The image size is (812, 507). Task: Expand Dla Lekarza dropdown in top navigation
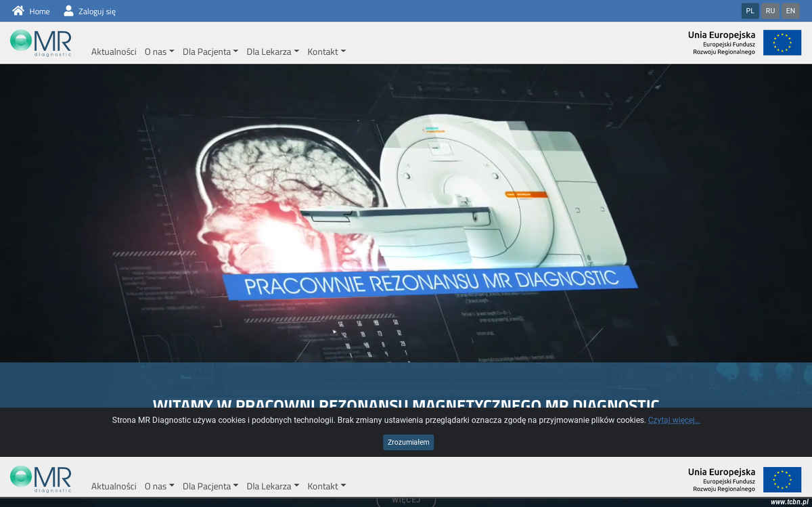(273, 51)
